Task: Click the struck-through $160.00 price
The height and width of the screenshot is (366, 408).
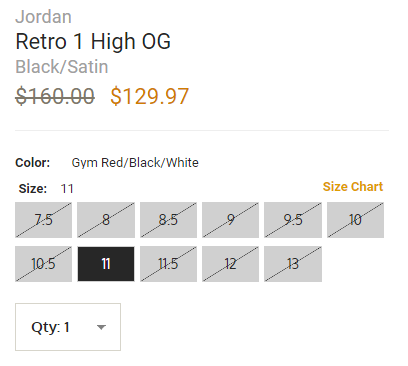Action: pos(55,96)
